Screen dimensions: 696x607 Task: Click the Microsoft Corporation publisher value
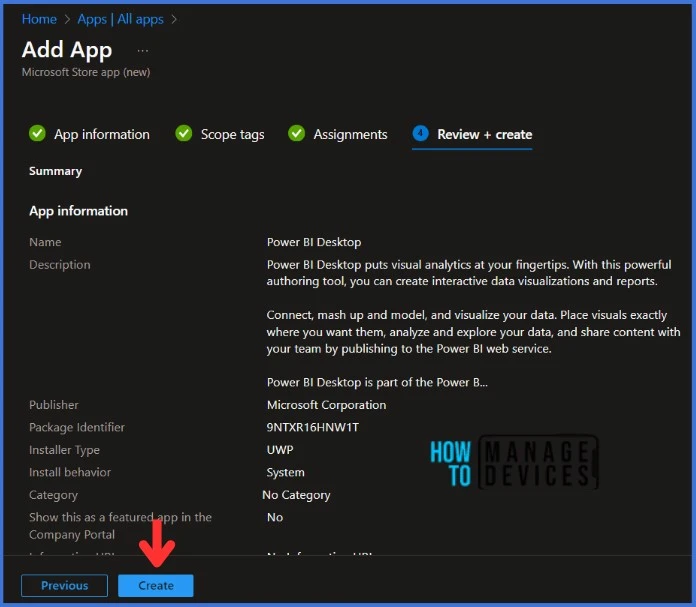326,405
